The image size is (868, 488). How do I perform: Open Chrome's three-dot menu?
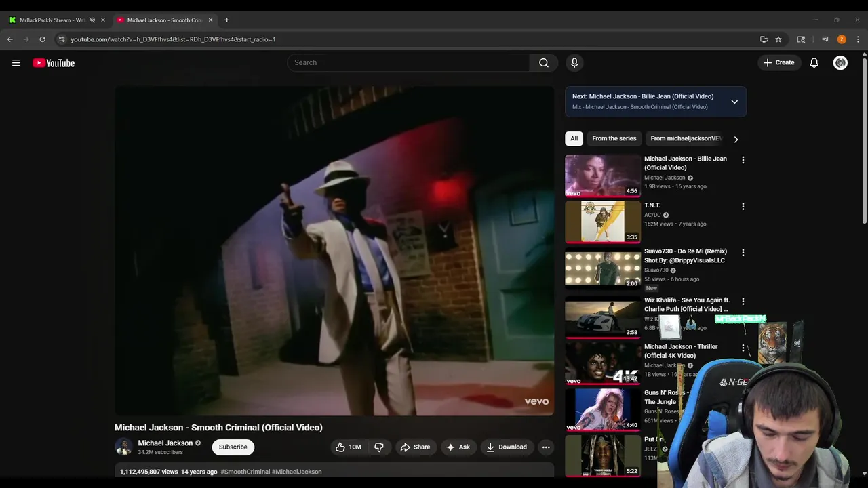coord(858,39)
